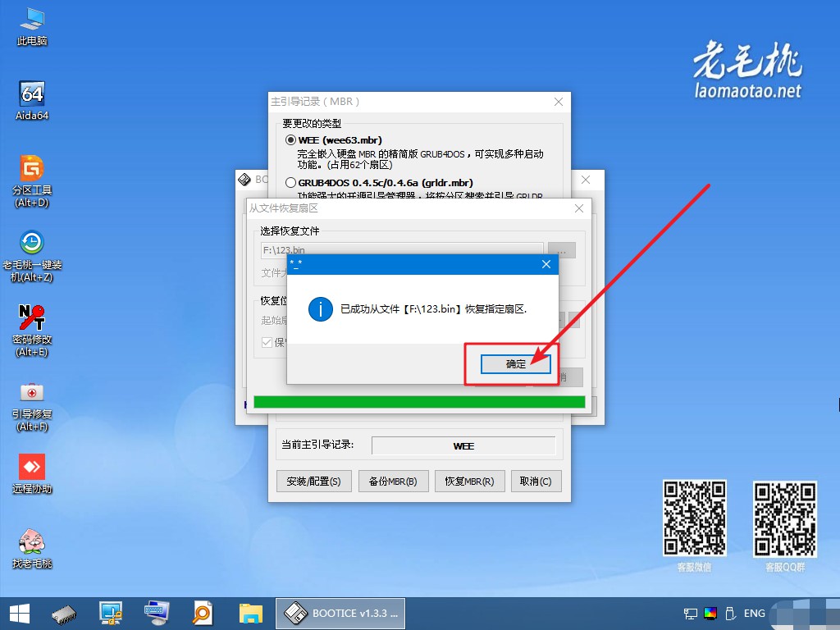Click the network tray icon
The width and height of the screenshot is (840, 630).
pyautogui.click(x=691, y=614)
